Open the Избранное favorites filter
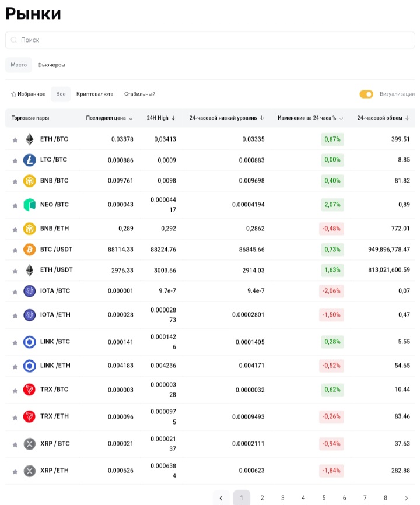This screenshot has height=505, width=420. tap(28, 94)
